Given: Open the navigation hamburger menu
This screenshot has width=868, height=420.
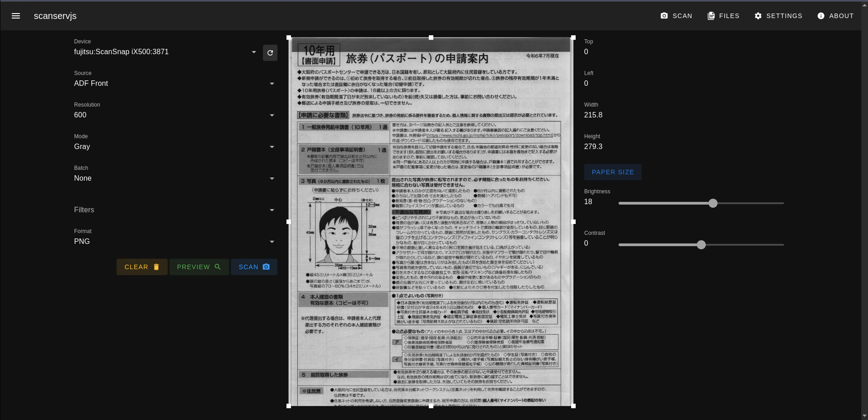Looking at the screenshot, I should click(x=16, y=16).
